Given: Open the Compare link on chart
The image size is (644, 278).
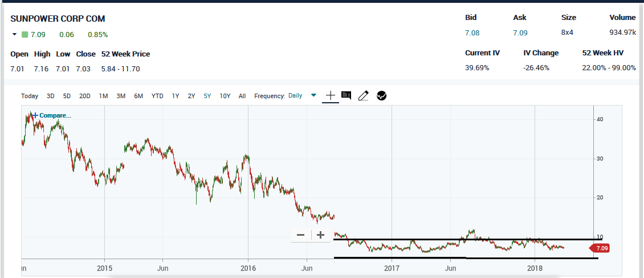Looking at the screenshot, I should (x=55, y=115).
